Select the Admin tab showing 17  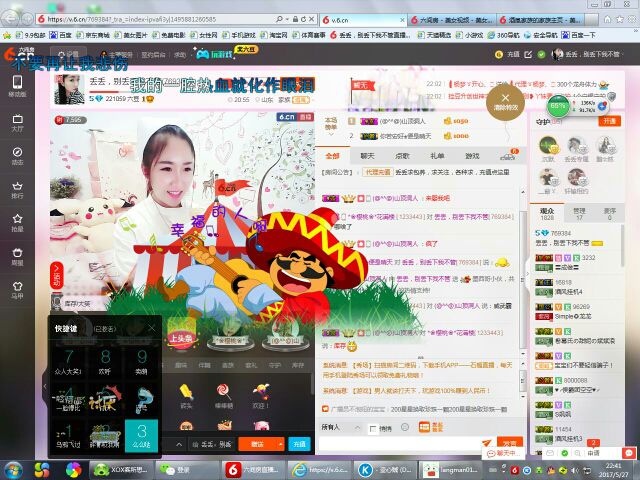point(579,214)
